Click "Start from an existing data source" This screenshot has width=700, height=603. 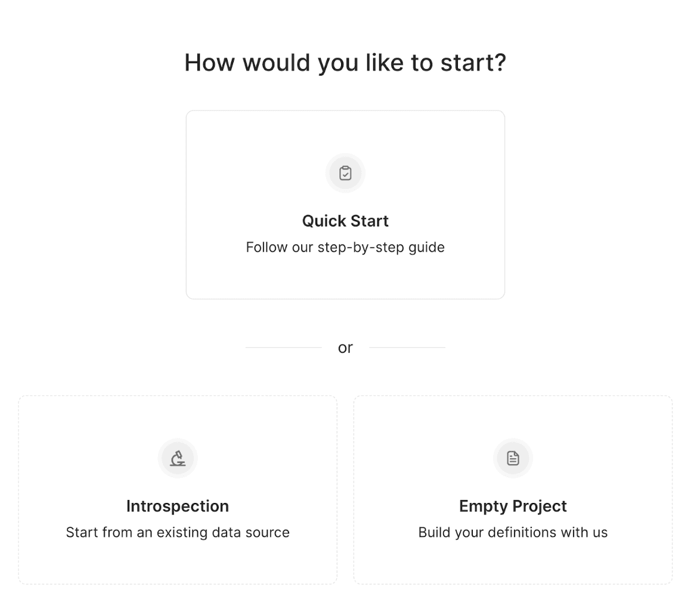coord(177,533)
